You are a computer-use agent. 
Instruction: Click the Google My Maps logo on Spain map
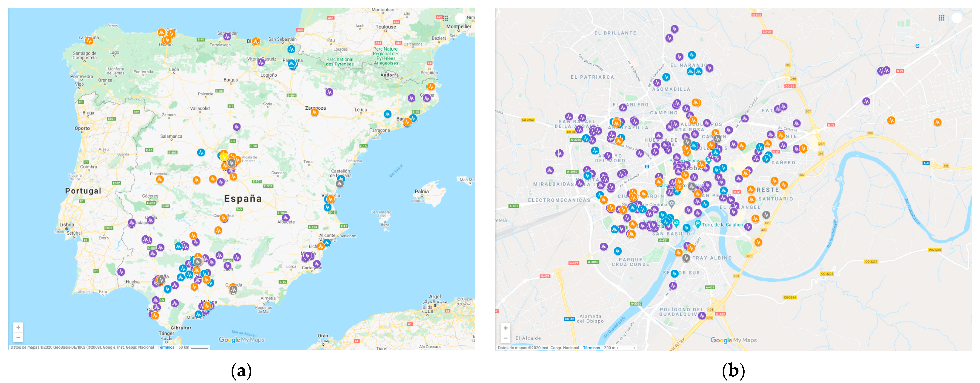tap(241, 340)
